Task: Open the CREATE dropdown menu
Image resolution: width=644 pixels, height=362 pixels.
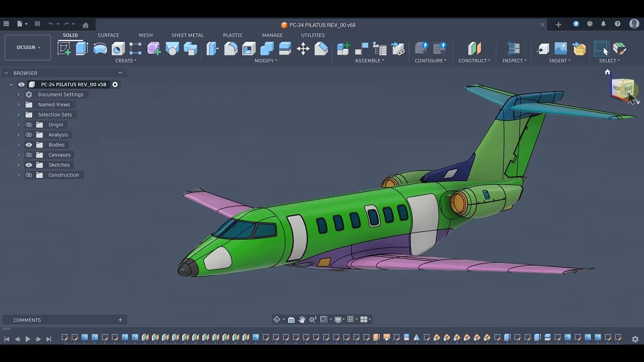Action: pos(126,60)
